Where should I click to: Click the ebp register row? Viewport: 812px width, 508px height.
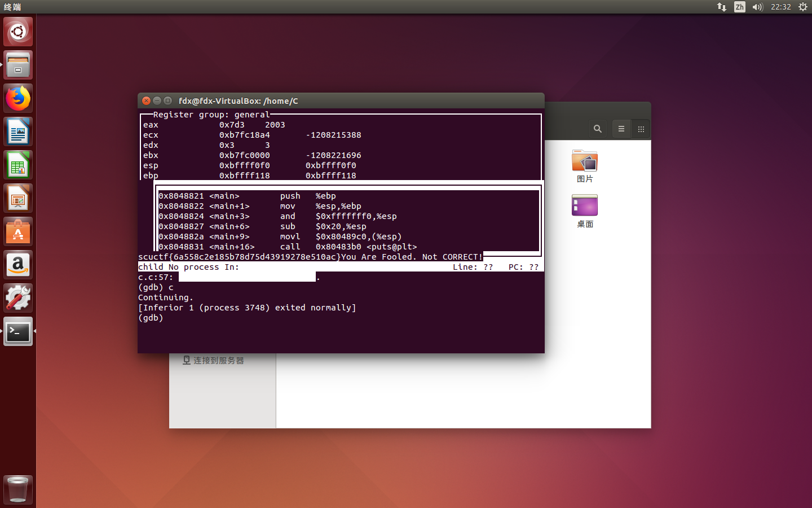tap(250, 176)
